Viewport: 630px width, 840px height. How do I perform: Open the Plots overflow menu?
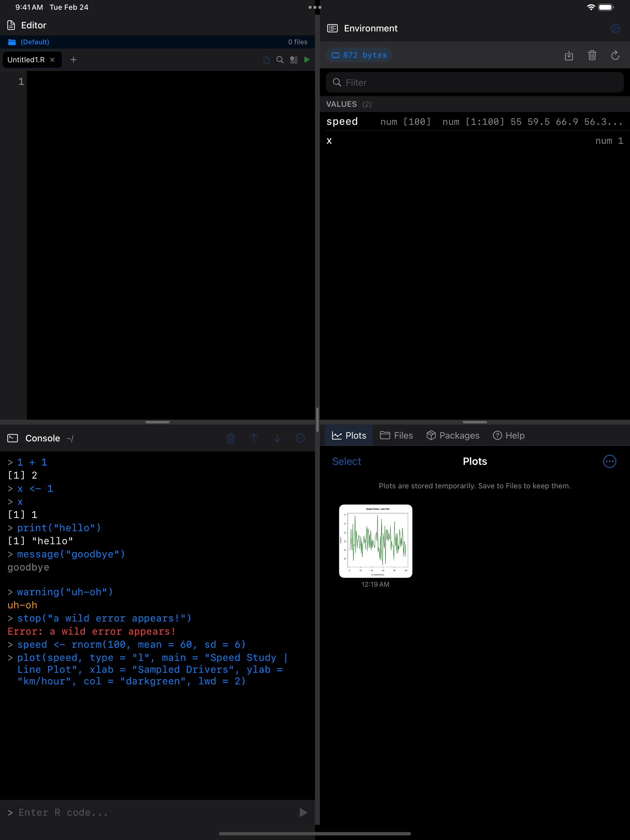pyautogui.click(x=610, y=462)
